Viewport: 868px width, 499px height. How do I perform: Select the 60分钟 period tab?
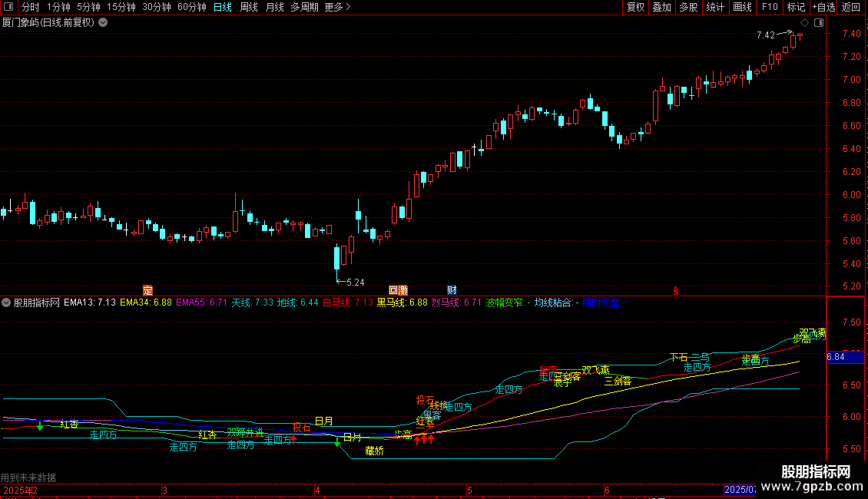pyautogui.click(x=191, y=7)
